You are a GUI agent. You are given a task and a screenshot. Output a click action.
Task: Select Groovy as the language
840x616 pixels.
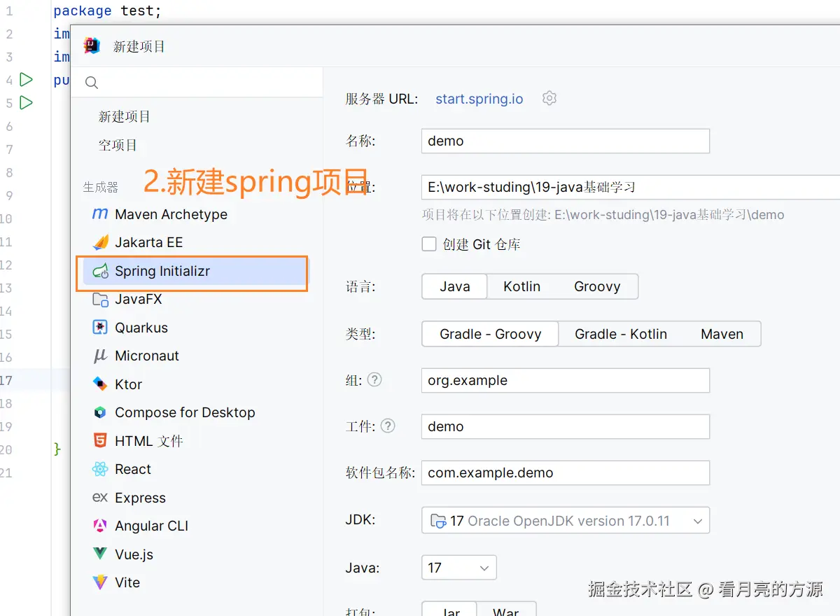coord(597,286)
